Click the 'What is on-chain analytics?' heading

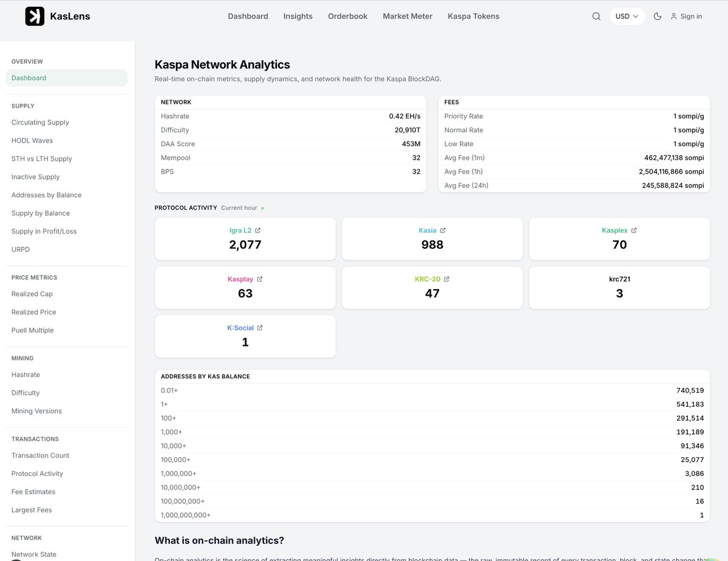pos(219,540)
